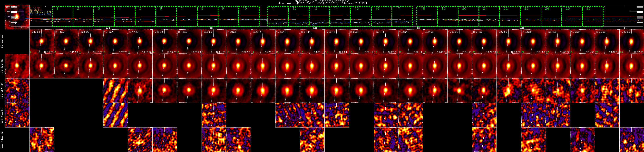This screenshot has height=152, width=644.
Task: Open the 25-50 keV image in the 16:31:56 column
Action: coord(484,115)
